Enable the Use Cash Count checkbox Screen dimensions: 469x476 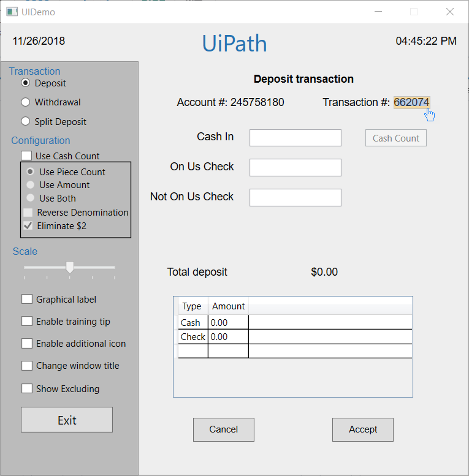click(26, 156)
